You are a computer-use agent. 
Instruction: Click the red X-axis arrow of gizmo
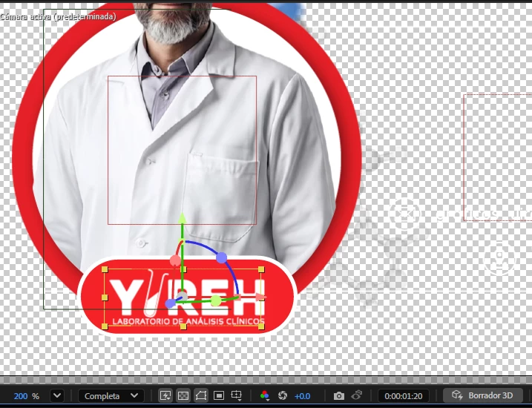point(260,297)
